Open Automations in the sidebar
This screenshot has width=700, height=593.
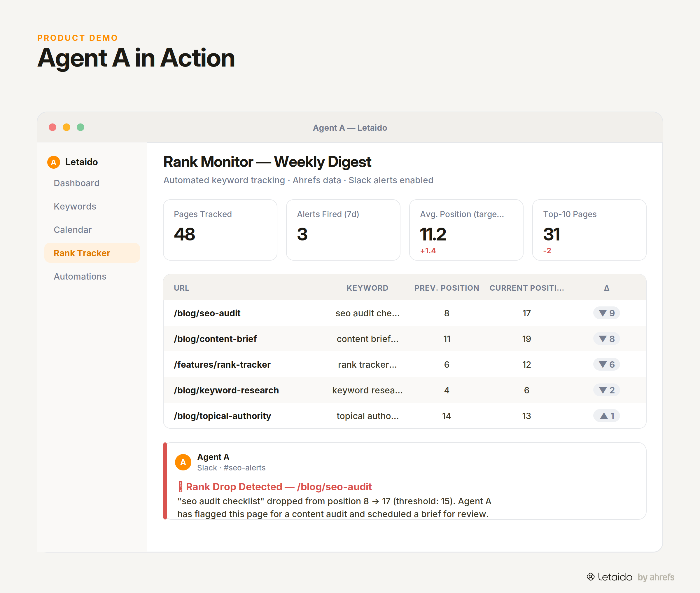point(92,276)
